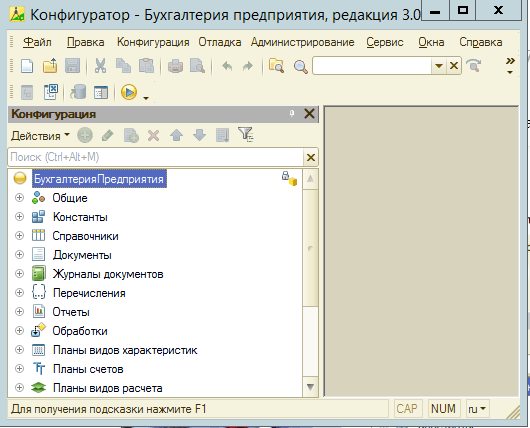Close the Конфигурация panel
This screenshot has width=530, height=428.
point(309,114)
